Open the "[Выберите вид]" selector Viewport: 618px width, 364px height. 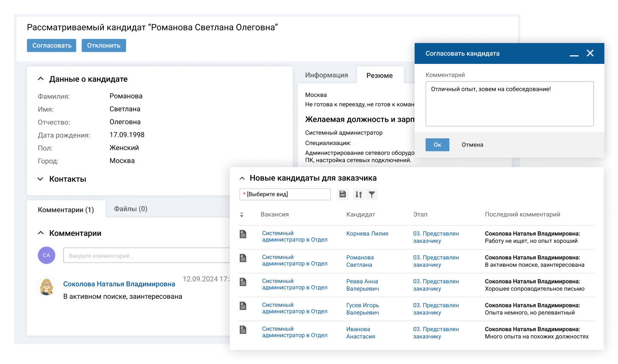coord(285,194)
